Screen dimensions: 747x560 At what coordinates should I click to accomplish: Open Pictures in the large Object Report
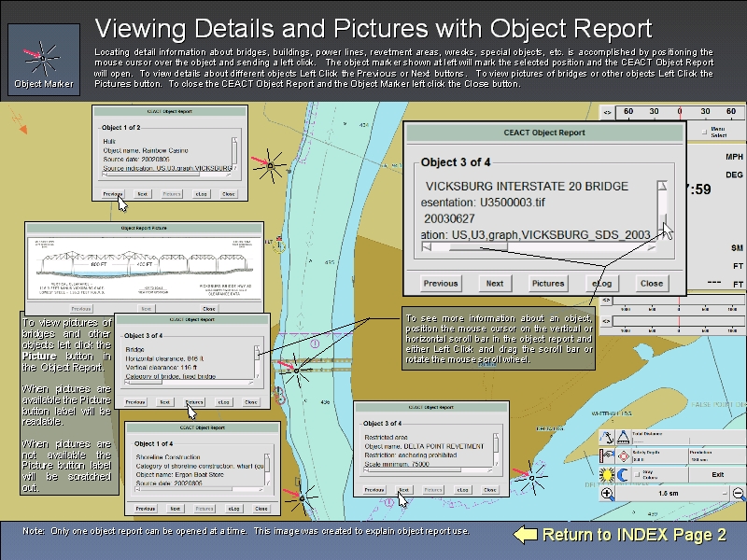coord(548,283)
